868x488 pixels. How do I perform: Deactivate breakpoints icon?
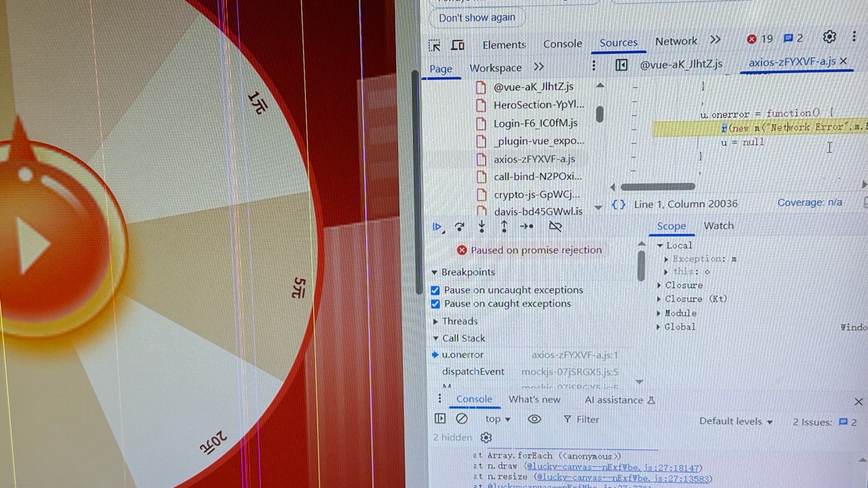(555, 226)
